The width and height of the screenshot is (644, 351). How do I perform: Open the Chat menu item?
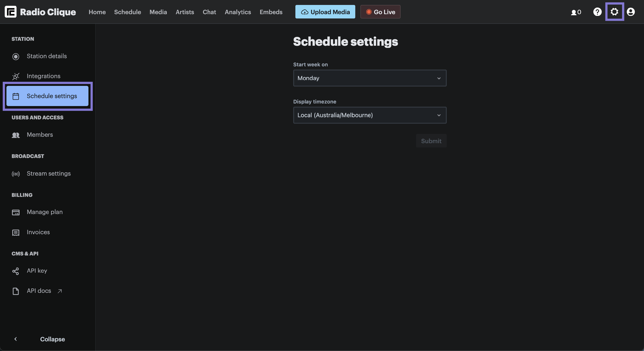(209, 12)
